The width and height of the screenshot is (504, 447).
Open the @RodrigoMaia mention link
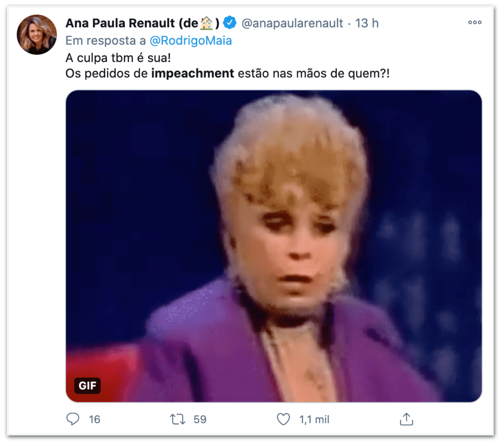coord(191,41)
